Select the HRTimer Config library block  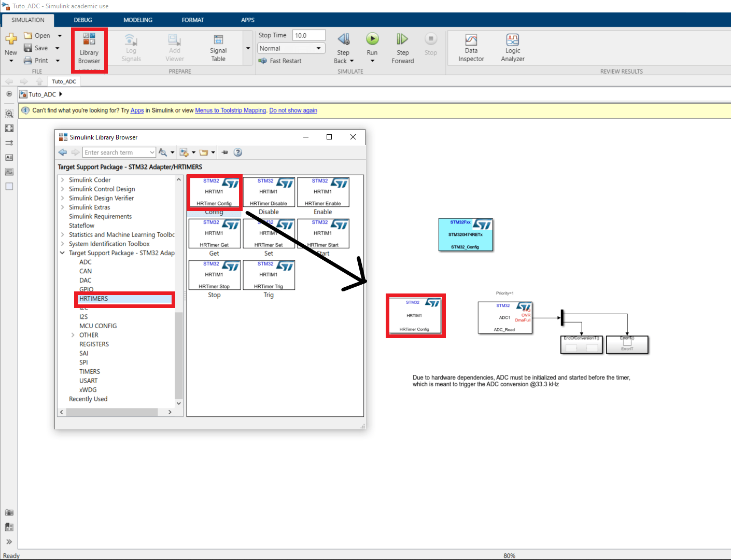click(214, 192)
